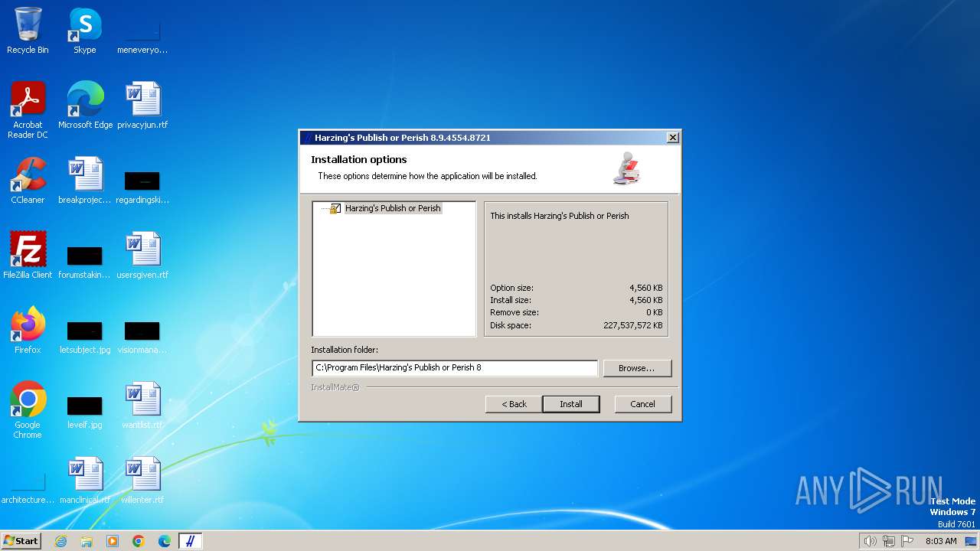Open the Recycle Bin desktop icon
This screenshot has height=551, width=980.
coord(28,31)
